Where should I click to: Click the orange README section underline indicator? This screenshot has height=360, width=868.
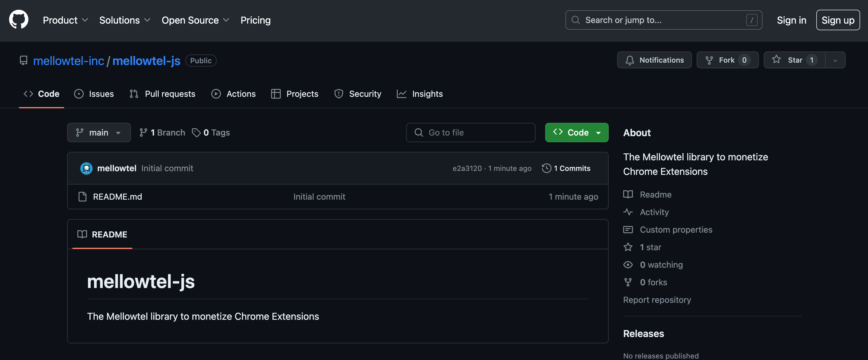point(102,249)
